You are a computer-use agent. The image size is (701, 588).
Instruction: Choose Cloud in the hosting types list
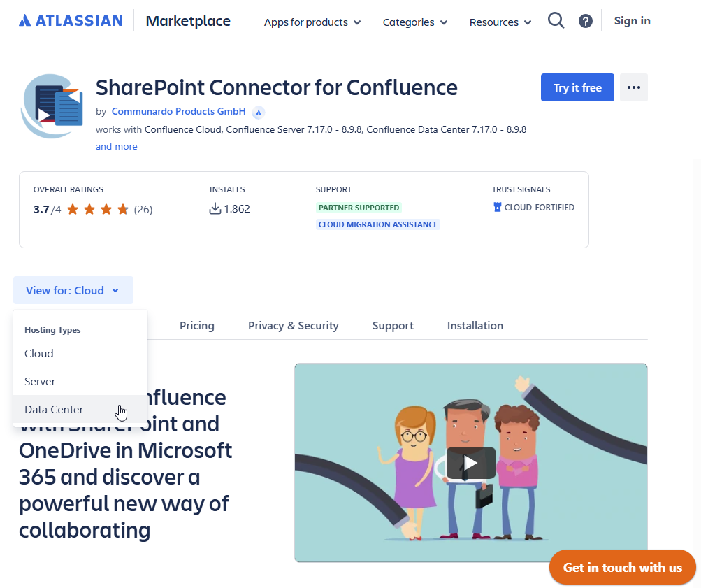pyautogui.click(x=39, y=354)
